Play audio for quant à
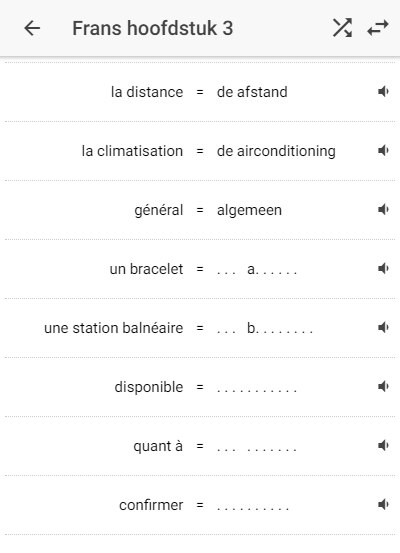Screen dimensions: 400x553 [x=383, y=445]
